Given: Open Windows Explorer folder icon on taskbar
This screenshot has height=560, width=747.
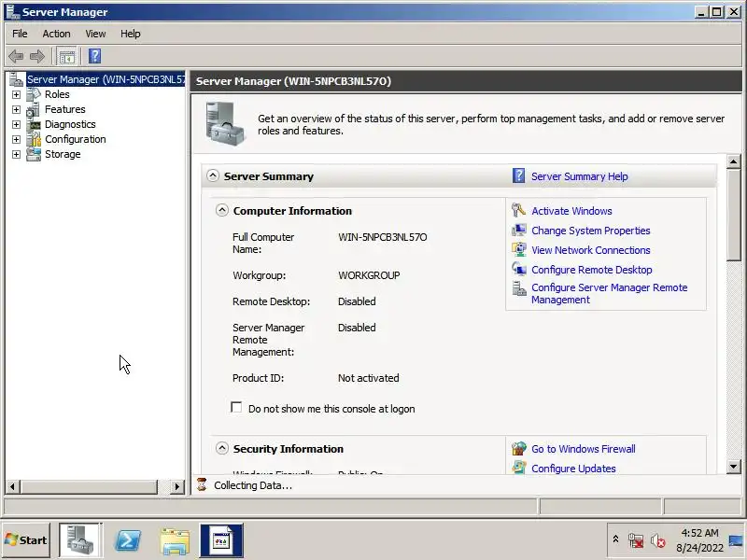Looking at the screenshot, I should (x=175, y=541).
